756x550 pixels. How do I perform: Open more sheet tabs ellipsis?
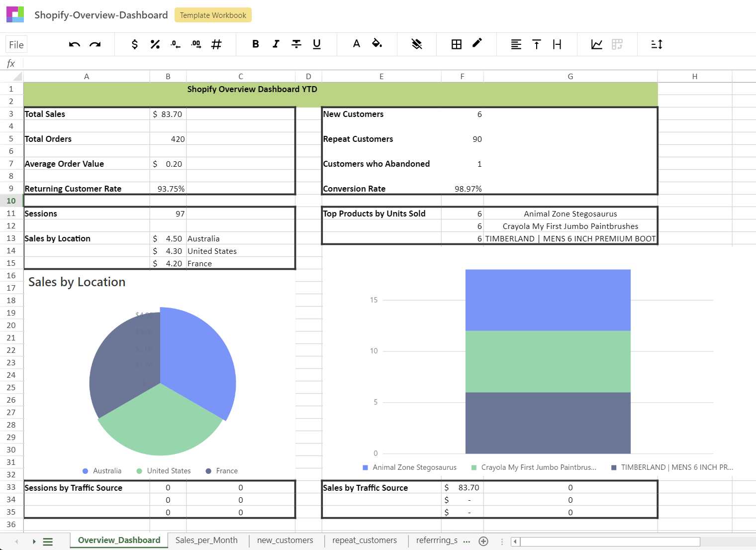pyautogui.click(x=467, y=541)
